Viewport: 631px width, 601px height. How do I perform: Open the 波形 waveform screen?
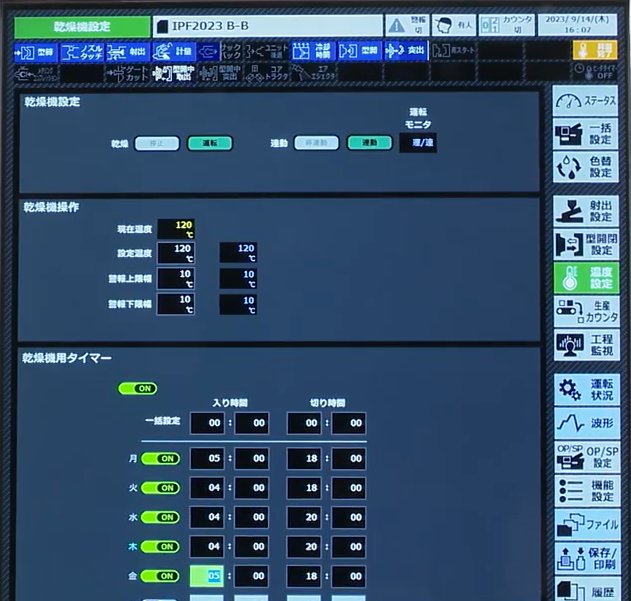[587, 423]
